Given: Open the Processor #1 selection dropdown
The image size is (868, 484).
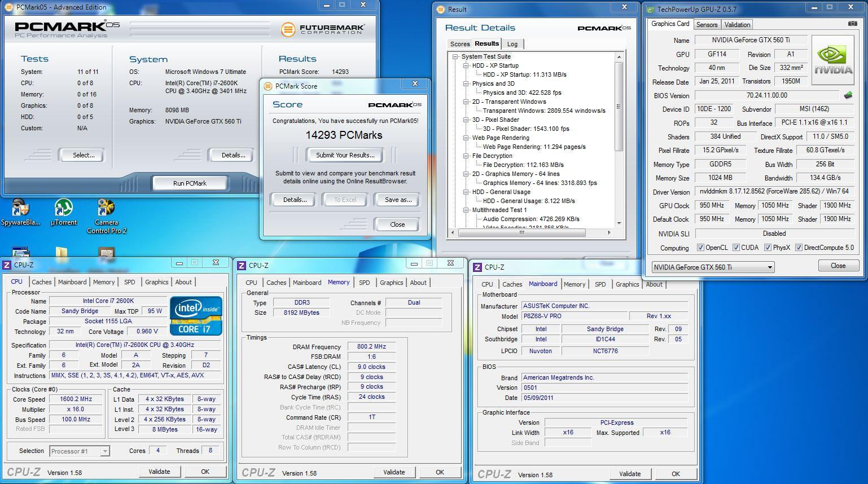Looking at the screenshot, I should pyautogui.click(x=79, y=451).
